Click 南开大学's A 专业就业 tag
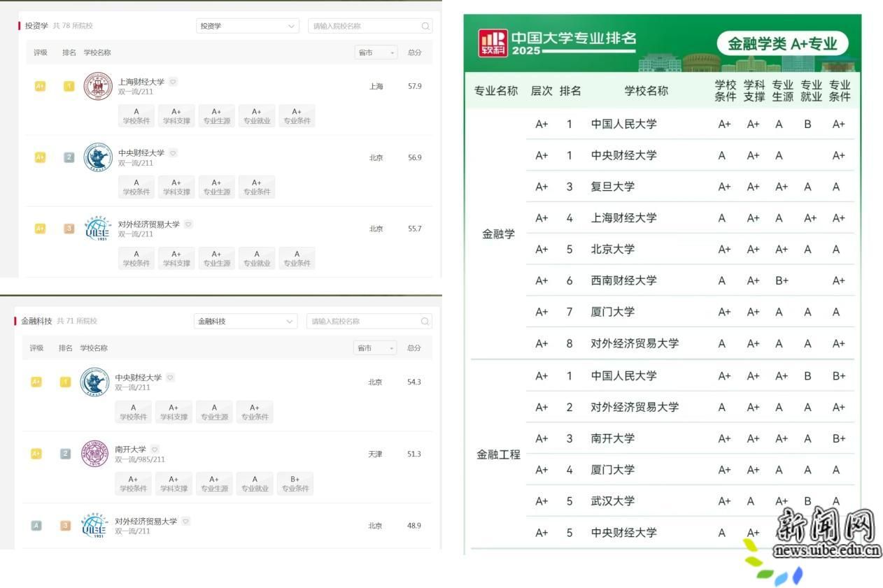 pyautogui.click(x=255, y=484)
